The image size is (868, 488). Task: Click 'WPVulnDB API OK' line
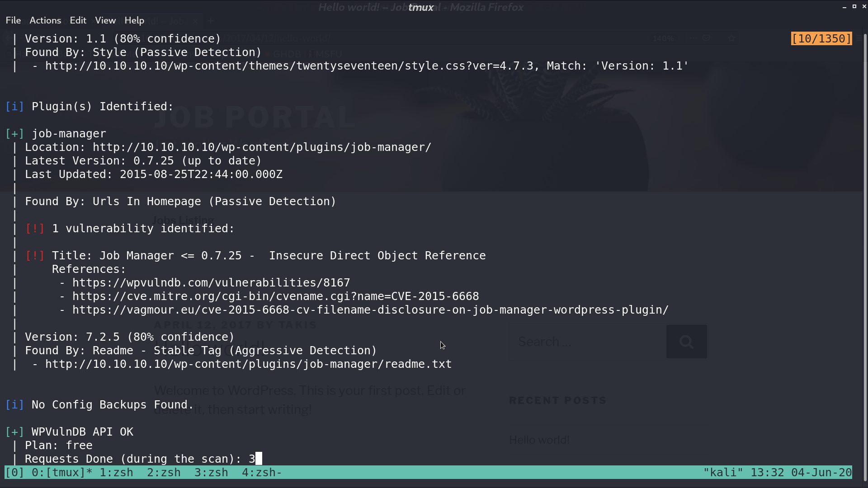69,432
